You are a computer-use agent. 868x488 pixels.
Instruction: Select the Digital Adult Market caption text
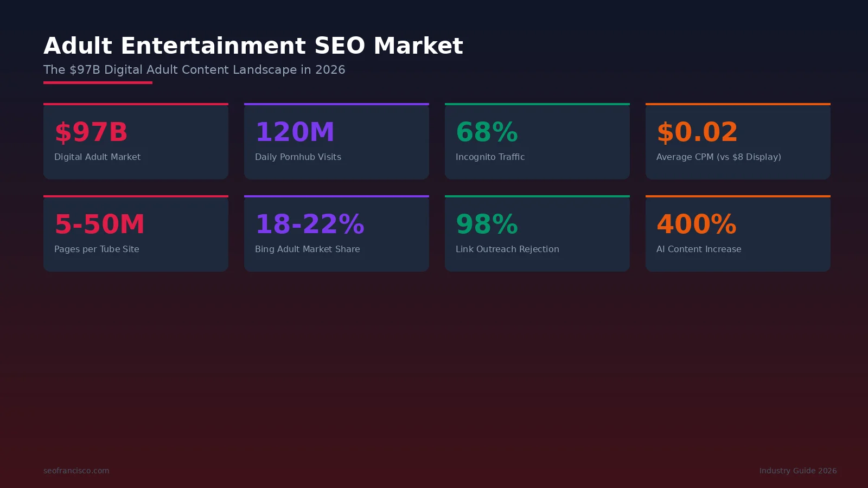(x=97, y=157)
